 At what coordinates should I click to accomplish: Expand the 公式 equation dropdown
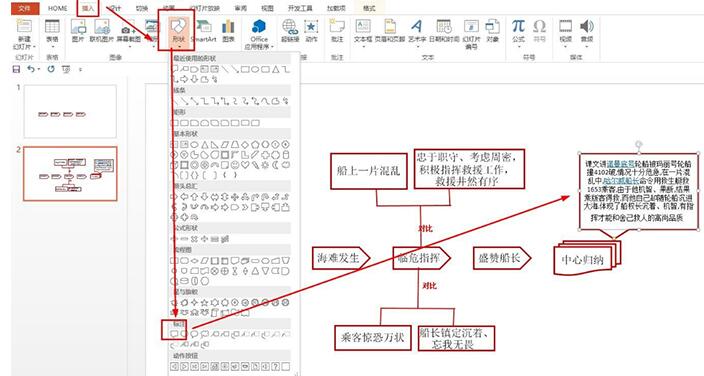click(519, 46)
